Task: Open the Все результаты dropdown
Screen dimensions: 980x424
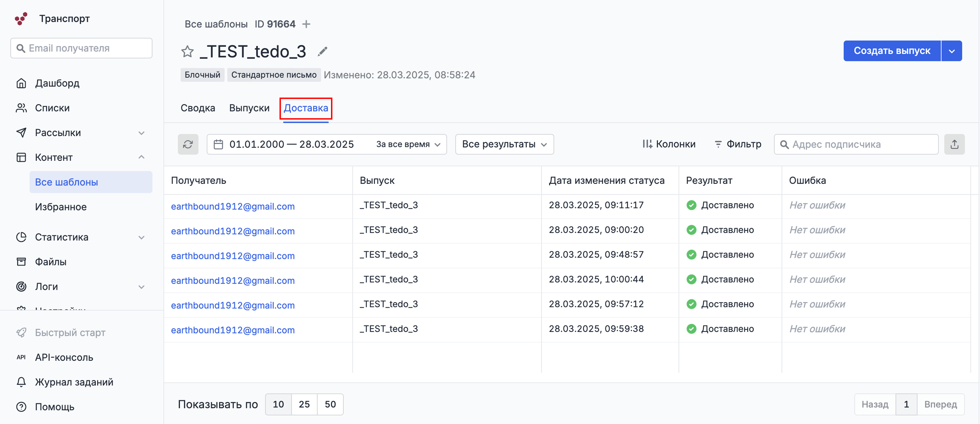Action: [504, 144]
